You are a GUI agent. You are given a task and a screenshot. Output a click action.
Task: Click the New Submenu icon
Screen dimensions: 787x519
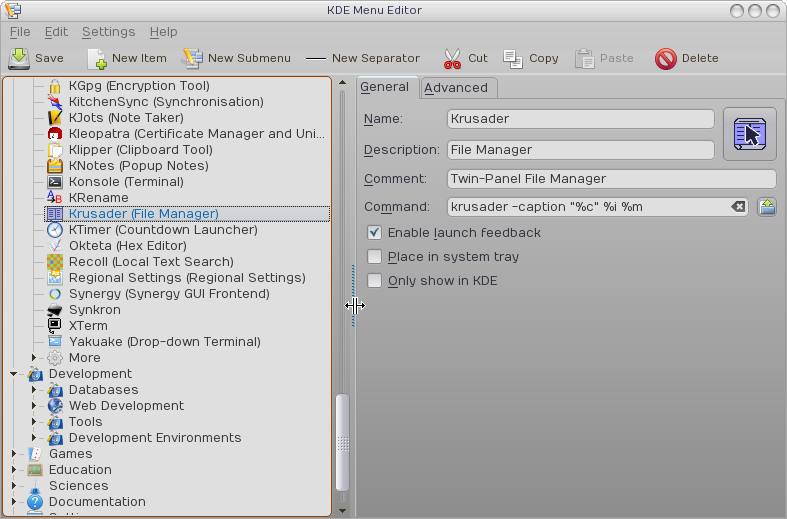192,59
